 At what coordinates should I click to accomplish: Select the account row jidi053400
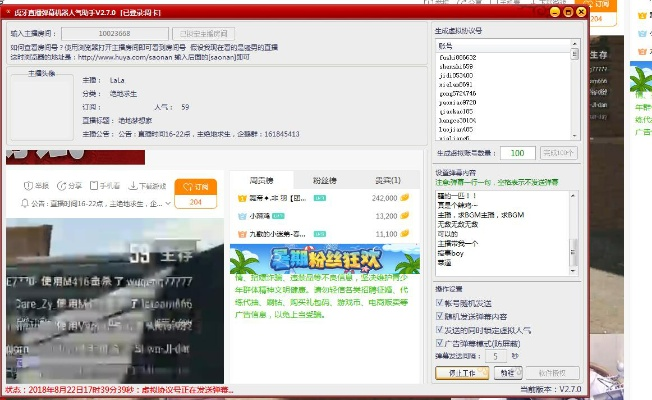[456, 75]
